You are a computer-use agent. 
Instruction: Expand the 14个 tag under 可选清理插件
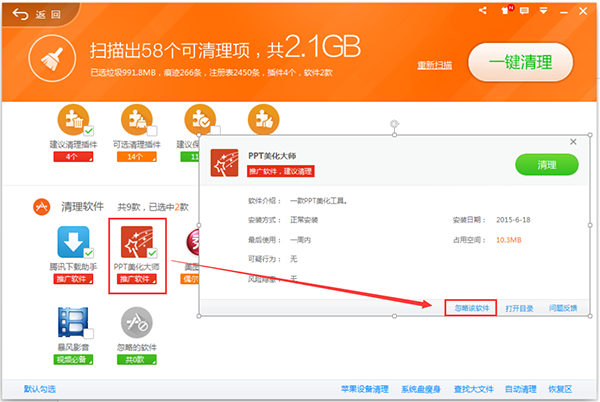click(137, 157)
